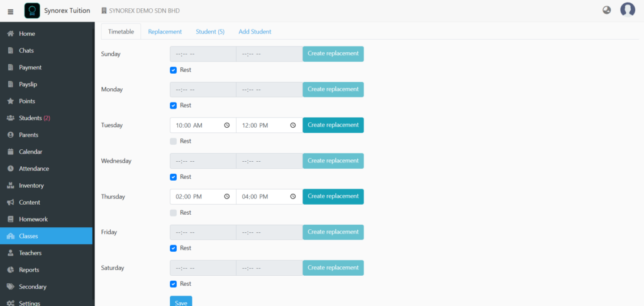Click Create replacement for Sunday

333,54
